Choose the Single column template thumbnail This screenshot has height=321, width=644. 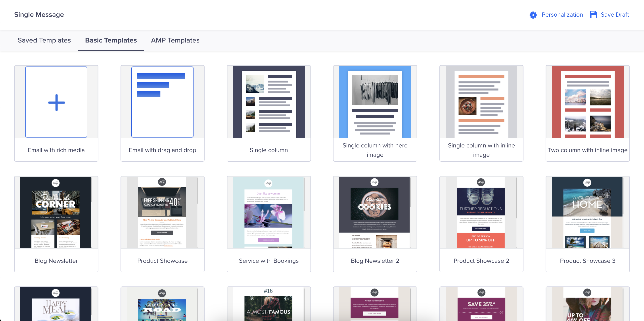click(x=268, y=102)
